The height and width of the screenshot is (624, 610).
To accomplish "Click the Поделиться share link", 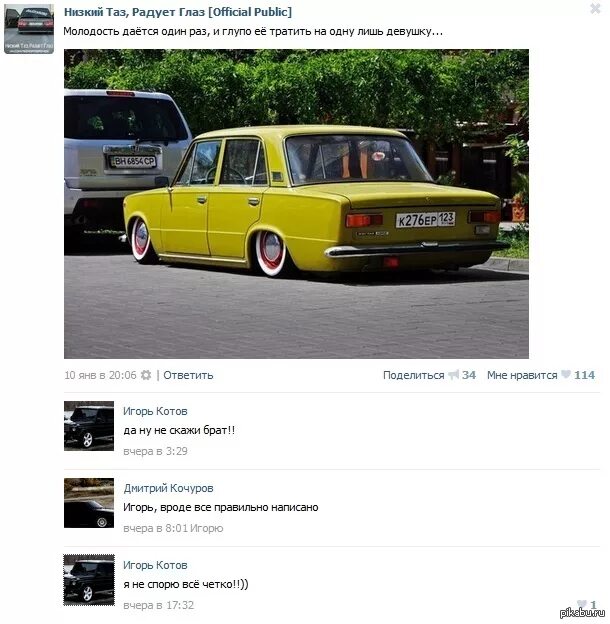I will point(413,375).
